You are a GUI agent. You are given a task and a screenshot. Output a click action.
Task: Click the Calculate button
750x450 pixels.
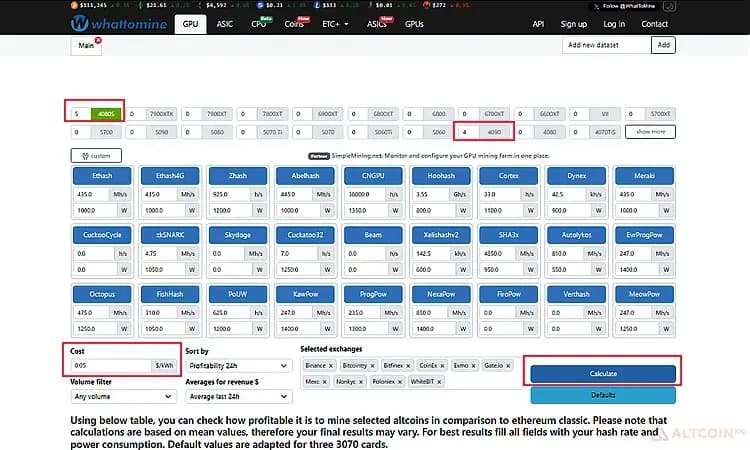[603, 373]
